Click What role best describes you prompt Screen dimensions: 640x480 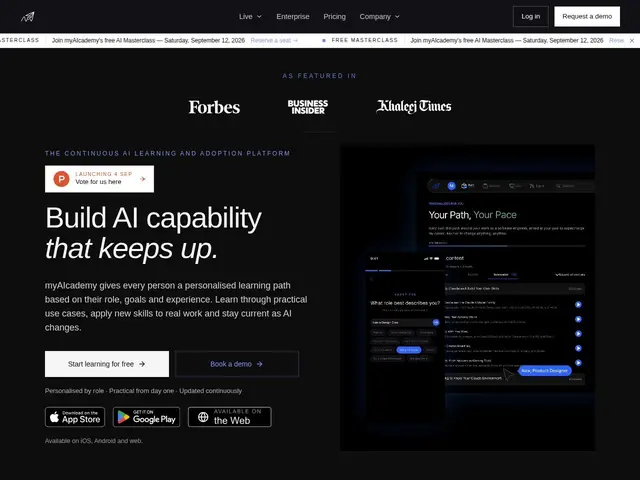(x=405, y=303)
